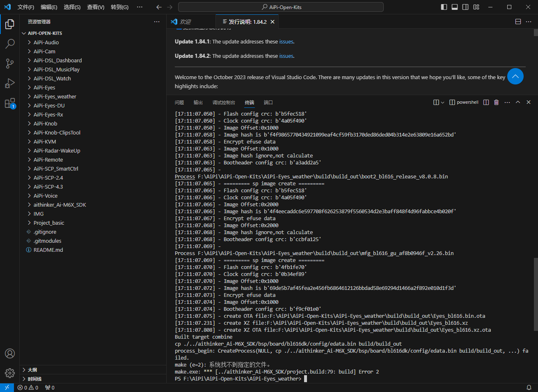Switch to the 欢迎 editor tab
The width and height of the screenshot is (538, 392).
(x=185, y=22)
